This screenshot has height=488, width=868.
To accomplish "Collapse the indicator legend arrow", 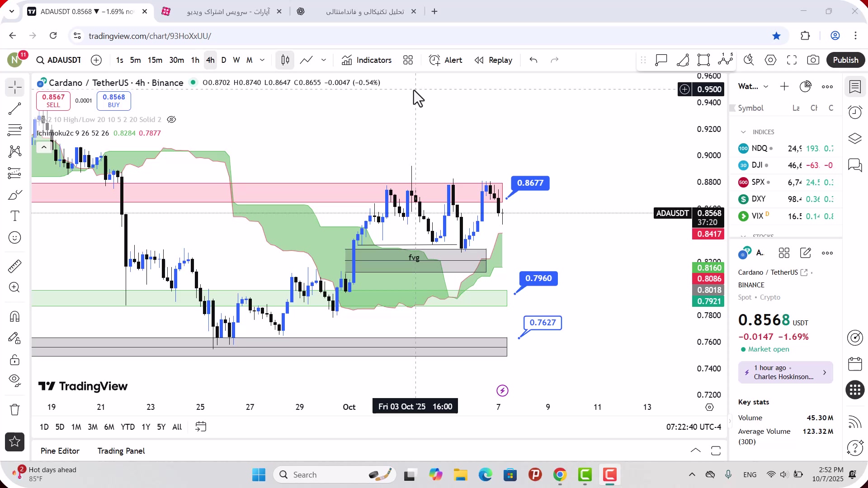I will (x=44, y=147).
